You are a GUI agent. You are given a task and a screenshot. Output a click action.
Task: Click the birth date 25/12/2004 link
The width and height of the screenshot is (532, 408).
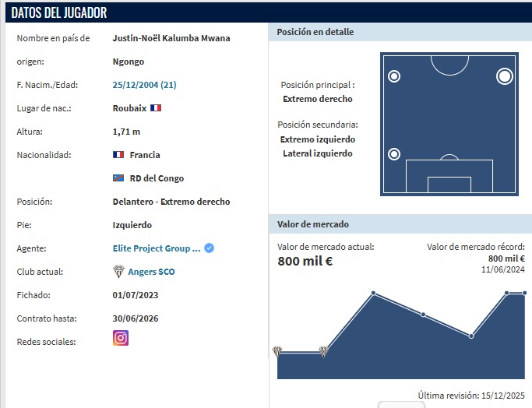point(143,85)
